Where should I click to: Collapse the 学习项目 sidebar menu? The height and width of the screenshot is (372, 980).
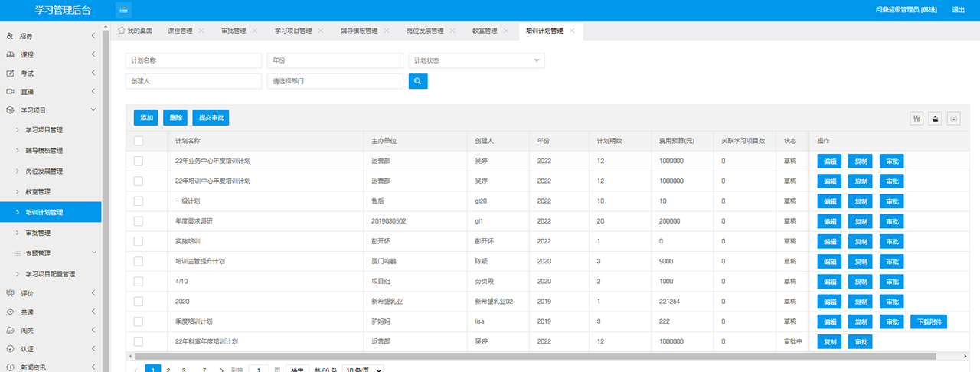pos(93,109)
